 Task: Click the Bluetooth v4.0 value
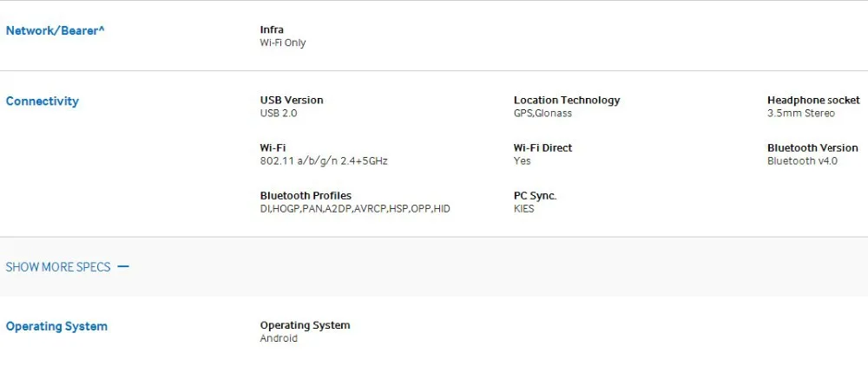(x=802, y=161)
